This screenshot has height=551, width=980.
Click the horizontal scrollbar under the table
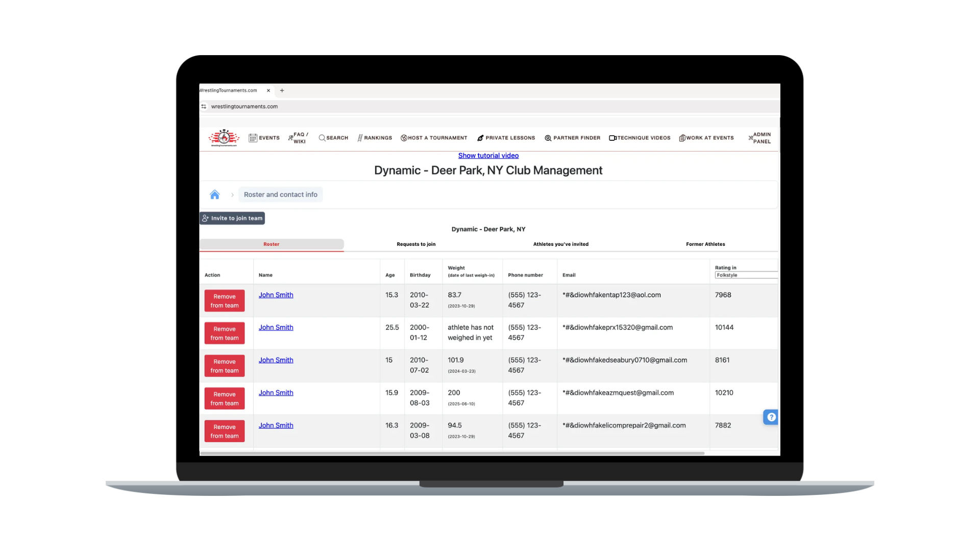point(452,453)
